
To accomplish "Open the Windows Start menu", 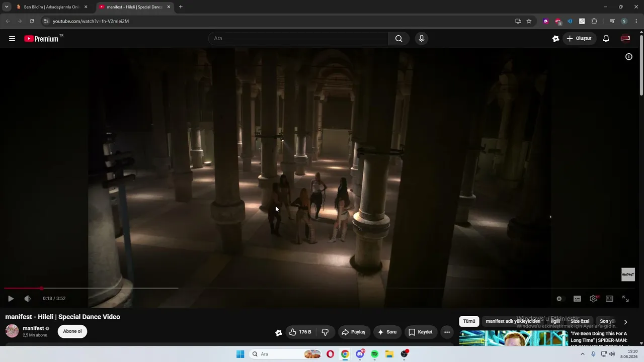I will coord(240,354).
